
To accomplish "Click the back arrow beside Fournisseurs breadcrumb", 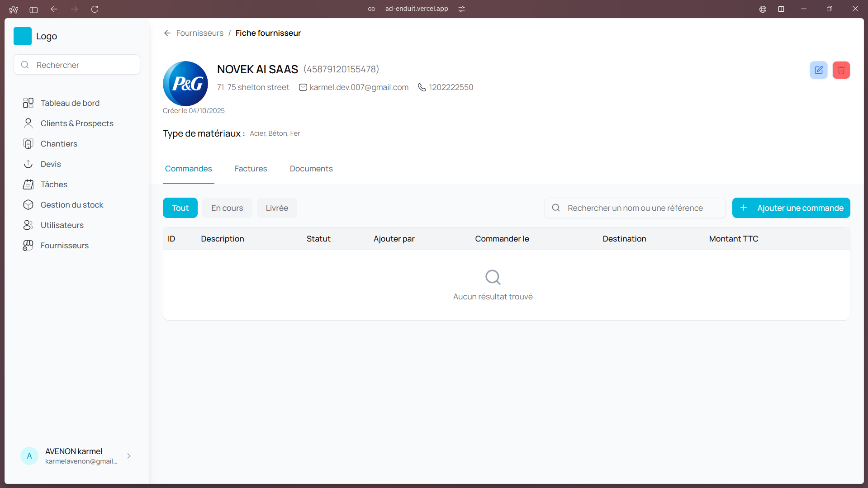I will pyautogui.click(x=167, y=33).
